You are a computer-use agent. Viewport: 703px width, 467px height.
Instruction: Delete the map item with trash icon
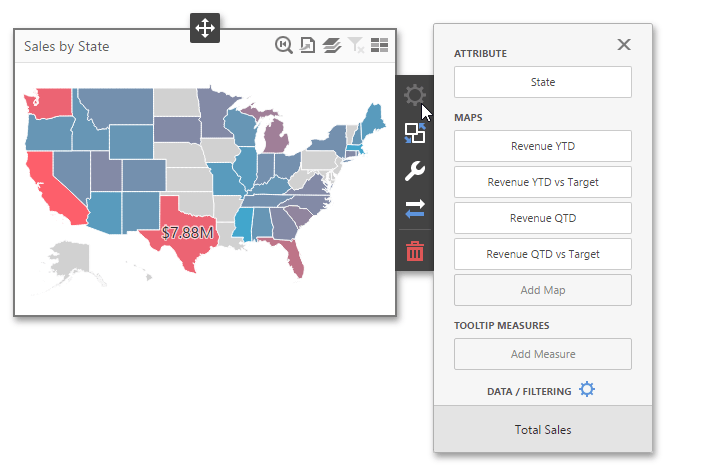click(x=415, y=251)
